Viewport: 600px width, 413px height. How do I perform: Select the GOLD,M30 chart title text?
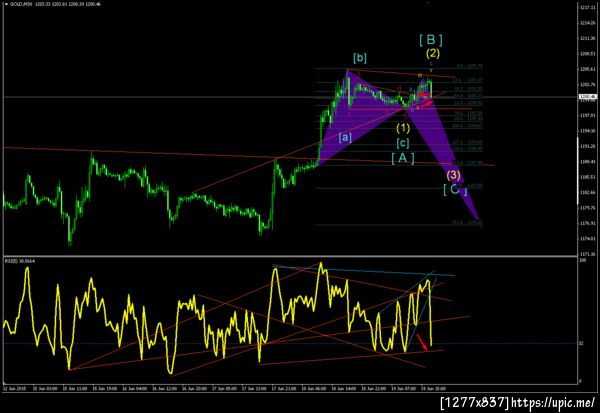click(x=21, y=4)
